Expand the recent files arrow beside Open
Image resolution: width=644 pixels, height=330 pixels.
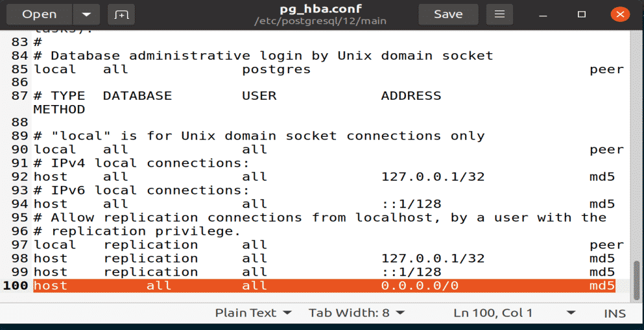click(x=86, y=14)
